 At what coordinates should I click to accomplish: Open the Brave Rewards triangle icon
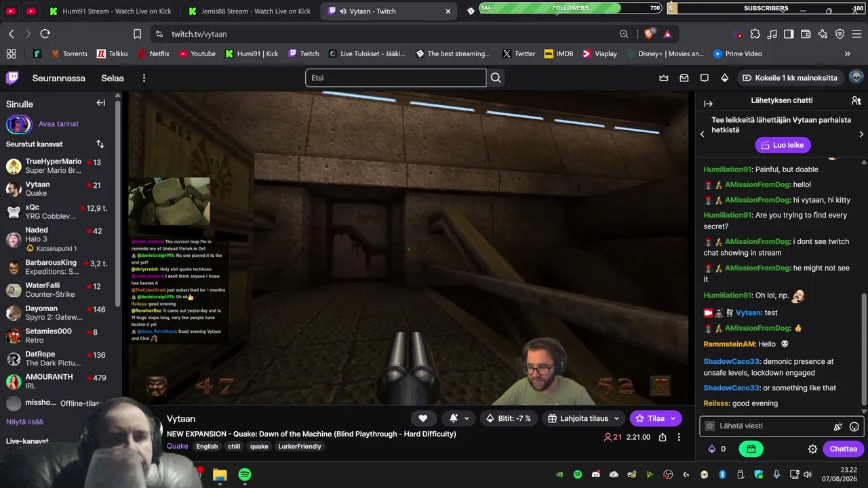point(668,34)
